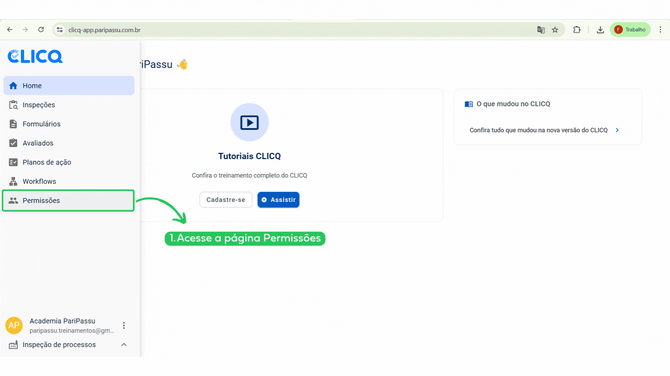The height and width of the screenshot is (376, 670).
Task: Click the AP user avatar
Action: pos(14,325)
